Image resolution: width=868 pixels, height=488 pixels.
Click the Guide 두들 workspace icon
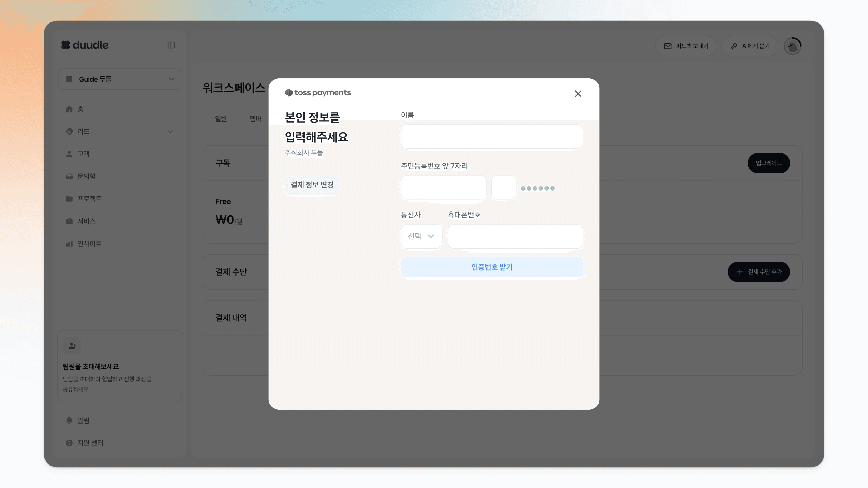[x=69, y=79]
